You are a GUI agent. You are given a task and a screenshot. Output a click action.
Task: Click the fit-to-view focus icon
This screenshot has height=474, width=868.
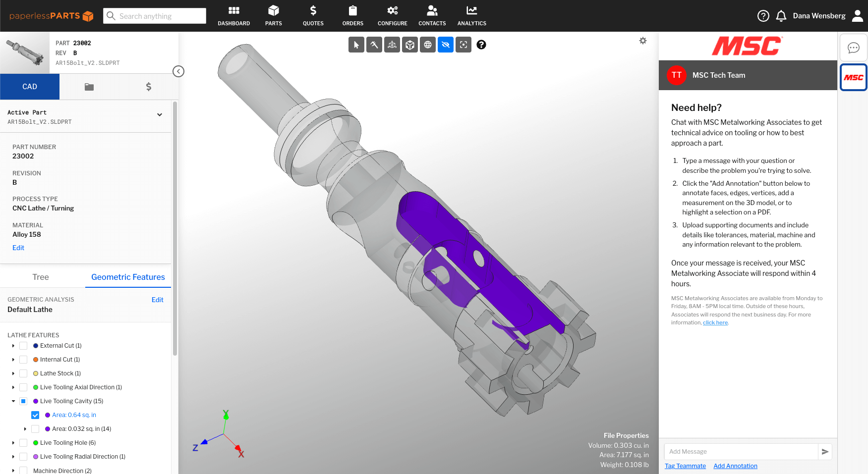coord(463,45)
